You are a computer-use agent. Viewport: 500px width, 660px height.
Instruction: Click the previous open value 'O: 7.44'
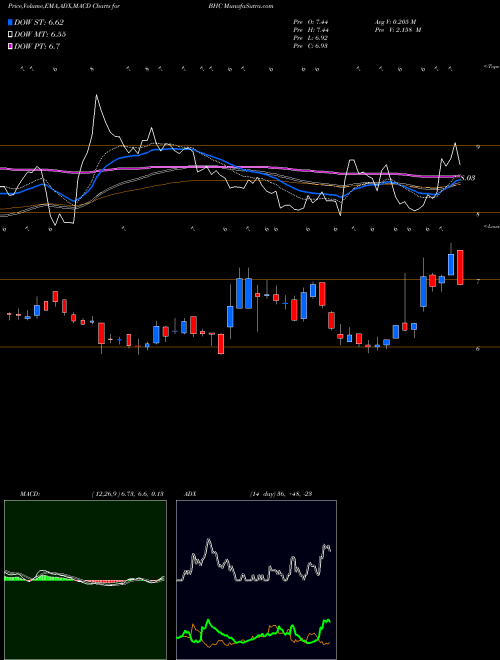click(317, 22)
